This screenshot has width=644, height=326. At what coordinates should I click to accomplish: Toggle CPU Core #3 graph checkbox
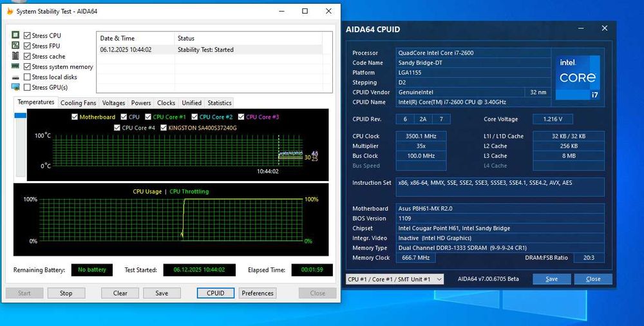coord(241,117)
